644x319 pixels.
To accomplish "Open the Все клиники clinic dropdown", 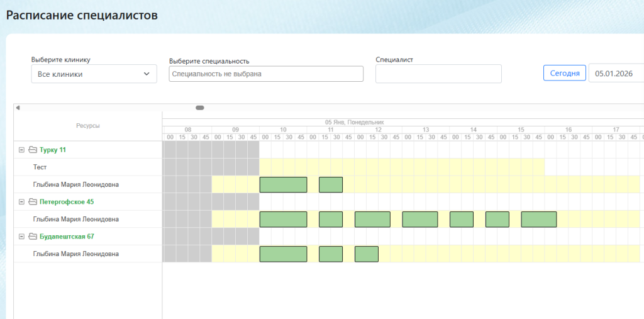I will click(x=94, y=74).
